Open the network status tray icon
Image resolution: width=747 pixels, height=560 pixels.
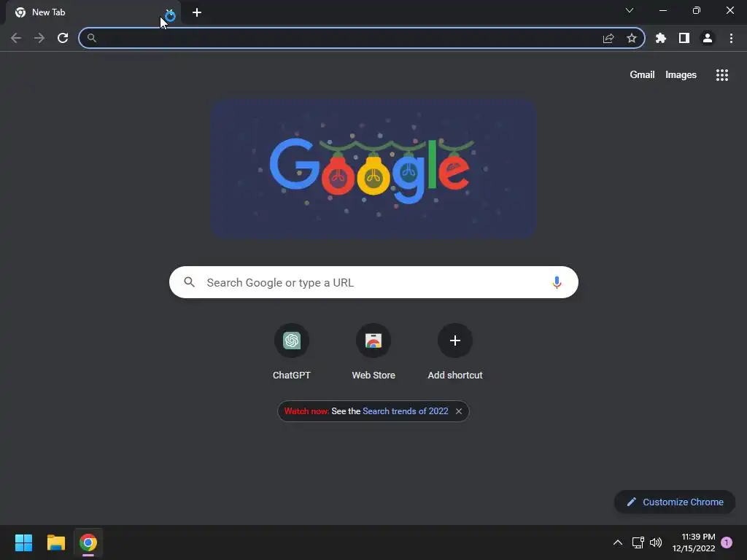tap(638, 542)
